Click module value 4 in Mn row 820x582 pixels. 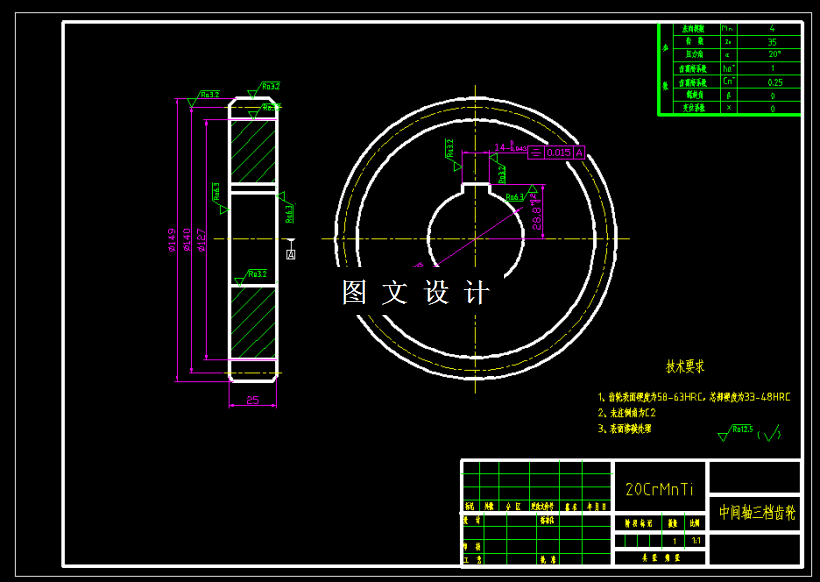point(772,29)
